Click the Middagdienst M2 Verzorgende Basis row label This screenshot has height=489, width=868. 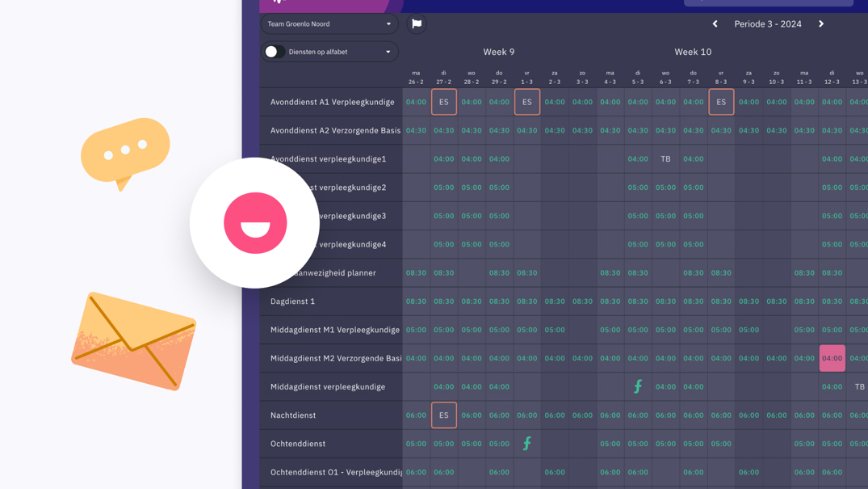point(336,358)
